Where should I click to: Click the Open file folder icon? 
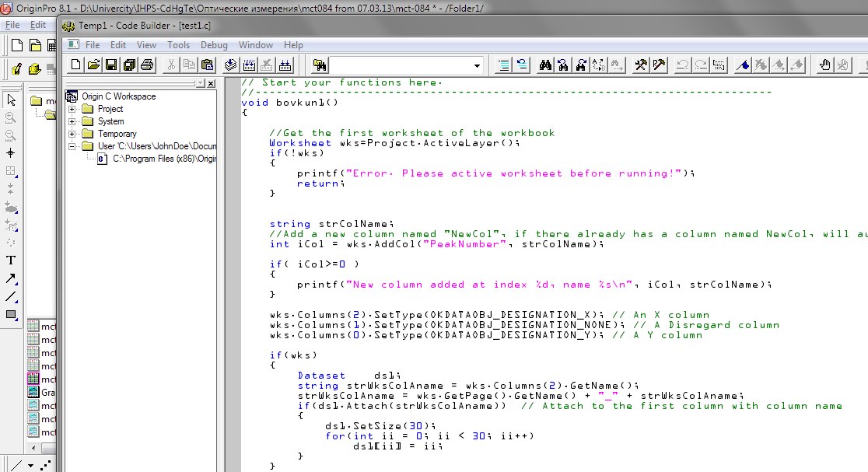pyautogui.click(x=93, y=65)
